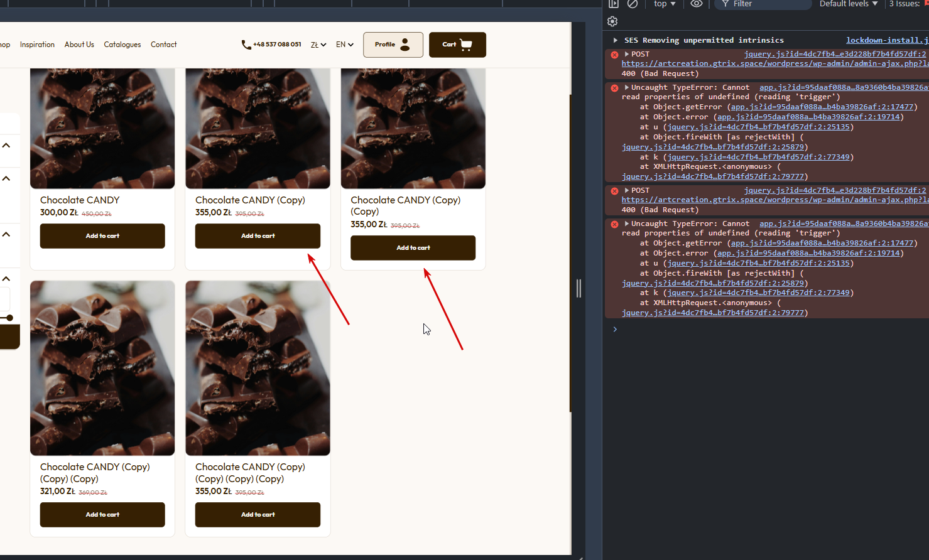Expand the first Uncaught TypeError entry
Image resolution: width=929 pixels, height=560 pixels.
626,87
